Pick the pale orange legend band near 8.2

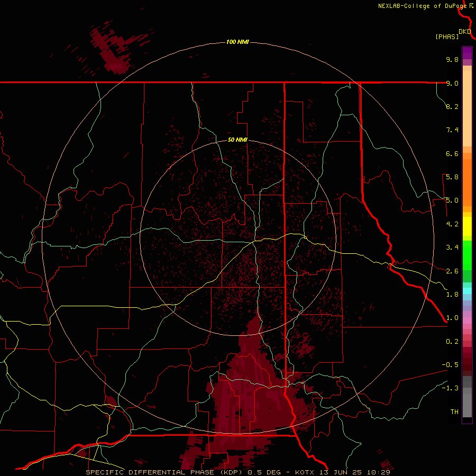tap(467, 108)
